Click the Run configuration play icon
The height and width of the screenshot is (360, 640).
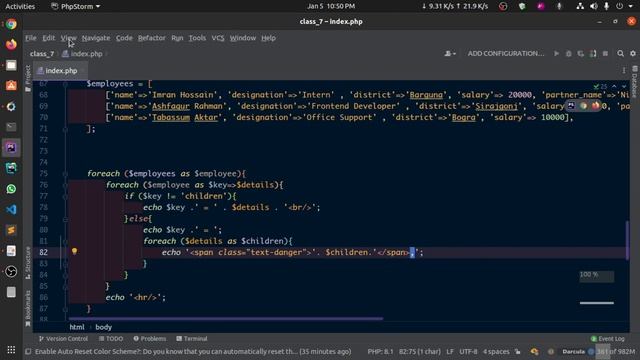(556, 53)
